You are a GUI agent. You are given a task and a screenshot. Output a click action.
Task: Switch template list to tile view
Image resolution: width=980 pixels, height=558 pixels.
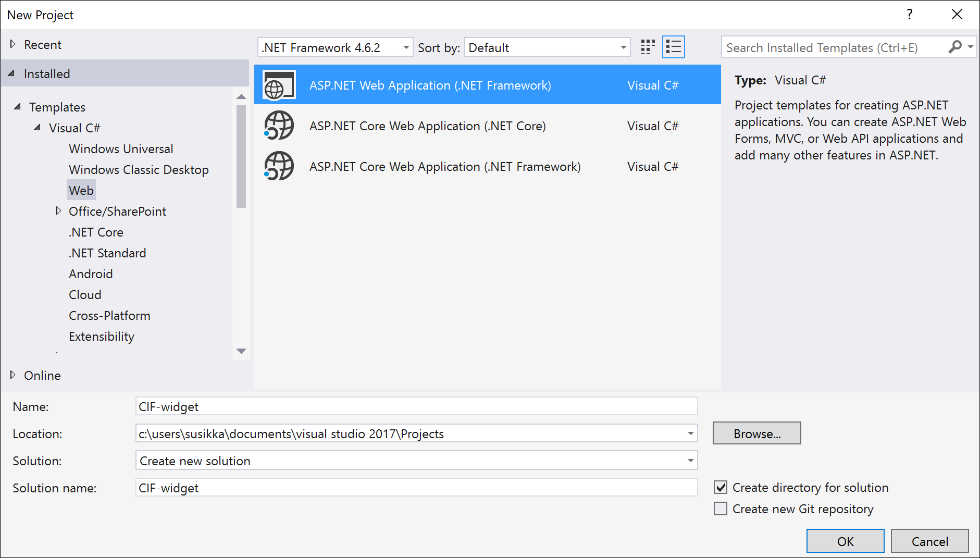[x=647, y=47]
